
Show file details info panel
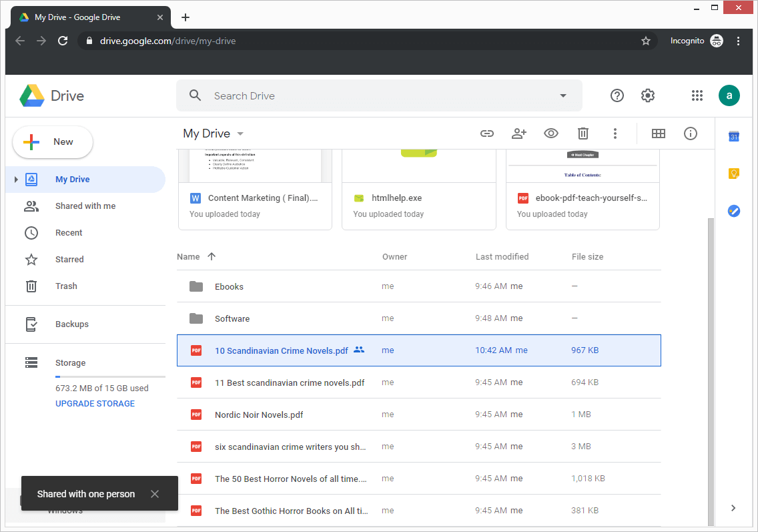(691, 134)
